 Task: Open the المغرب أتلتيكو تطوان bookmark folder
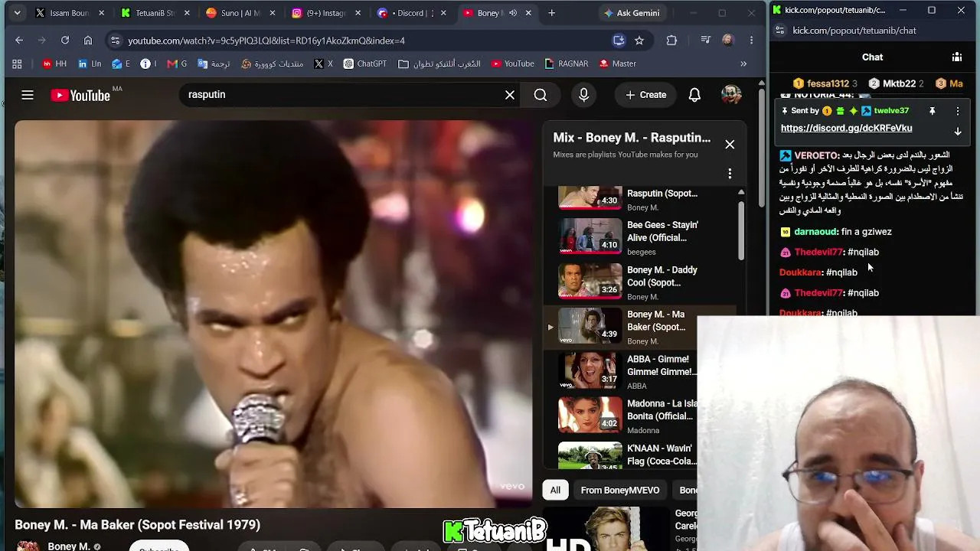tap(439, 64)
